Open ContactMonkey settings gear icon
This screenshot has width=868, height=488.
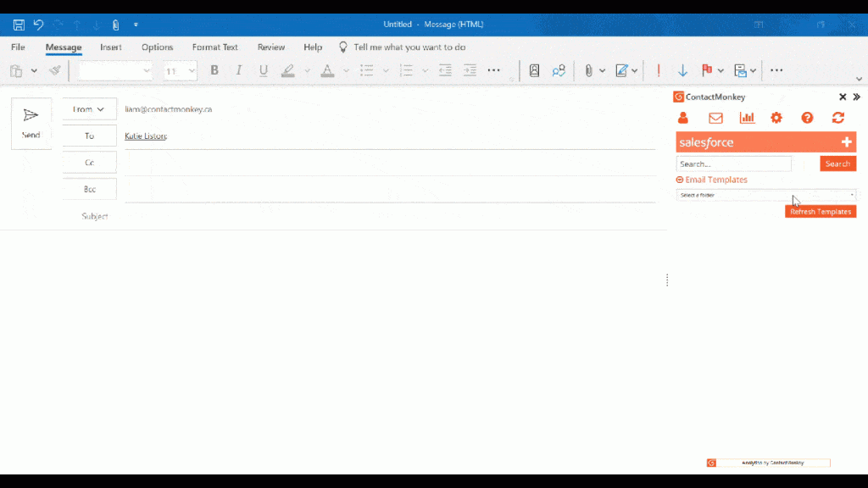pos(776,118)
